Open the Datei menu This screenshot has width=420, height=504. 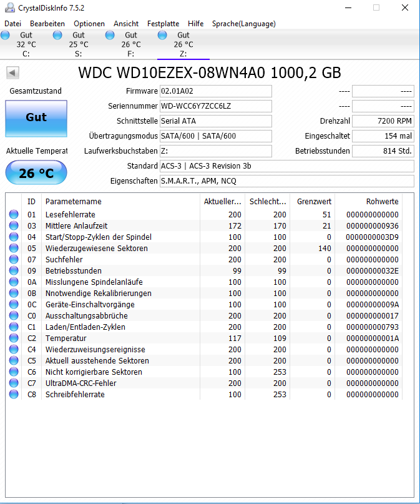tap(13, 24)
